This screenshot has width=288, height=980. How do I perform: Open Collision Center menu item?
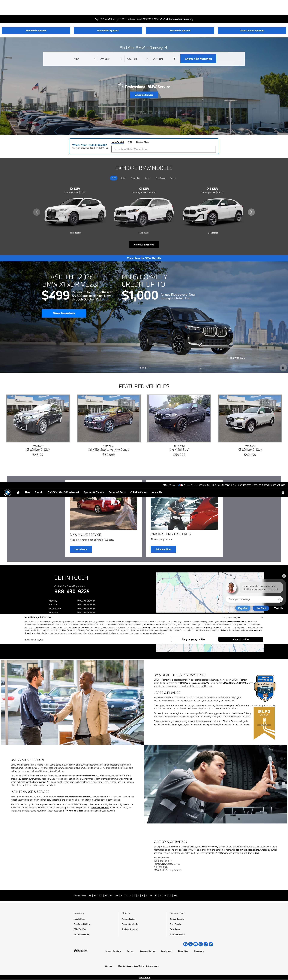coord(139,492)
